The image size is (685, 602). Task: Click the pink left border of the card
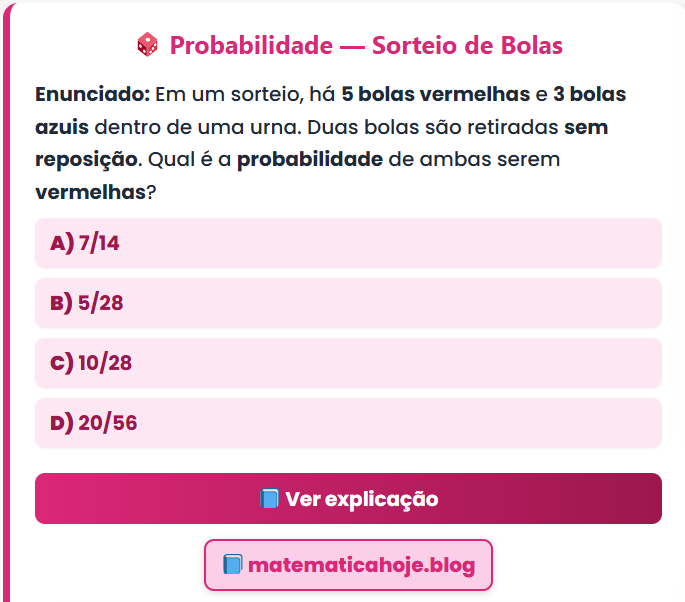5,300
